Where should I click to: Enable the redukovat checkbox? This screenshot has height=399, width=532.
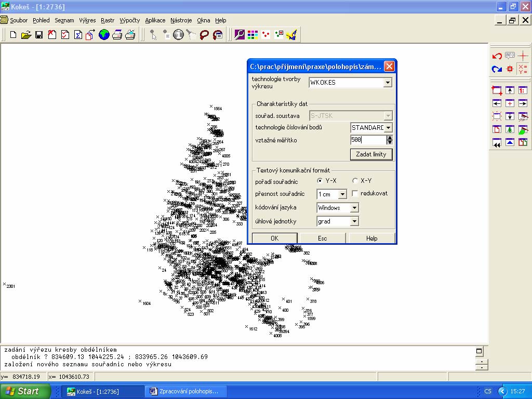pos(355,193)
